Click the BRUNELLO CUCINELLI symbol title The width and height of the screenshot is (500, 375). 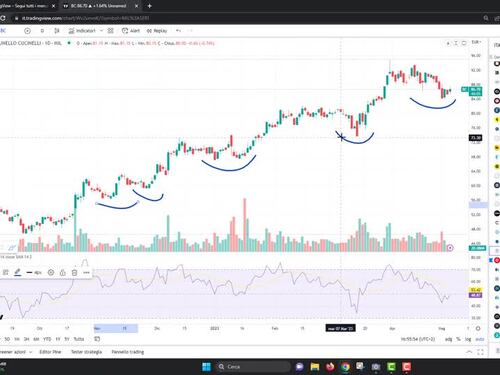coord(31,43)
